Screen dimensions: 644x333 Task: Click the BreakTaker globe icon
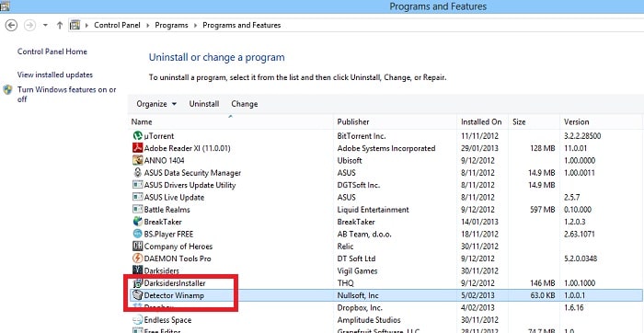[138, 222]
